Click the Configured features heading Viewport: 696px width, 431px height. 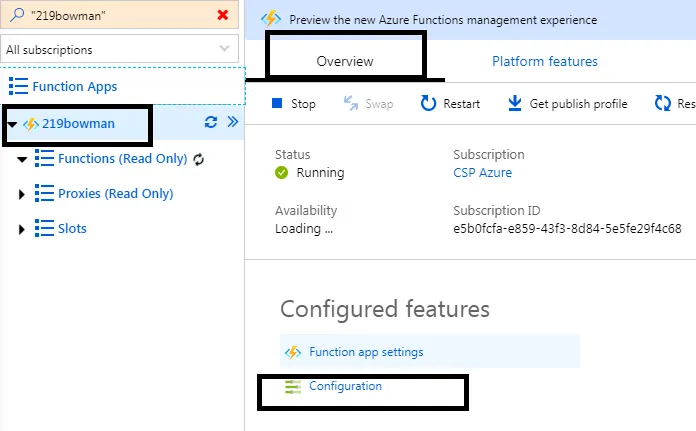point(385,309)
